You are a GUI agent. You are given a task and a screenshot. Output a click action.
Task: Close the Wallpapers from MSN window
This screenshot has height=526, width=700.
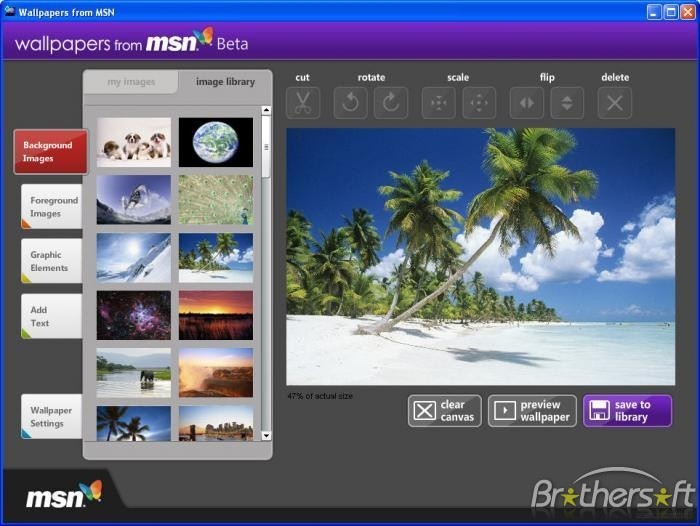coord(687,12)
